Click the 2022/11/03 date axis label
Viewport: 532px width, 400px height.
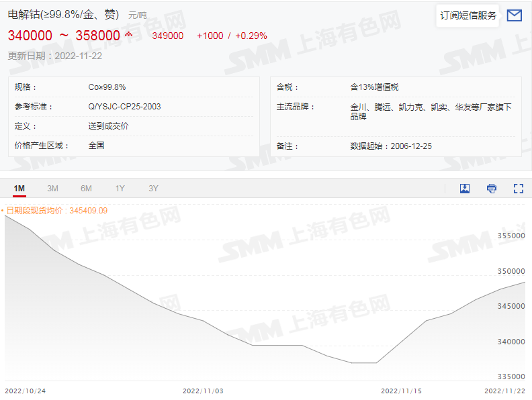(x=203, y=391)
